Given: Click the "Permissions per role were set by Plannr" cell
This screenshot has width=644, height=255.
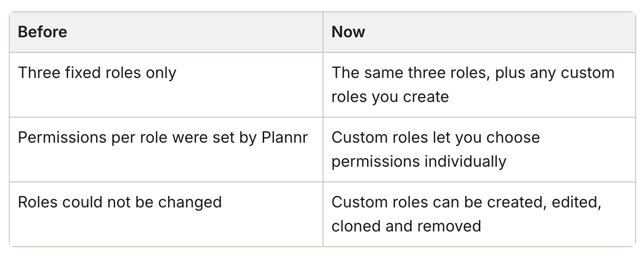Looking at the screenshot, I should click(x=166, y=150).
